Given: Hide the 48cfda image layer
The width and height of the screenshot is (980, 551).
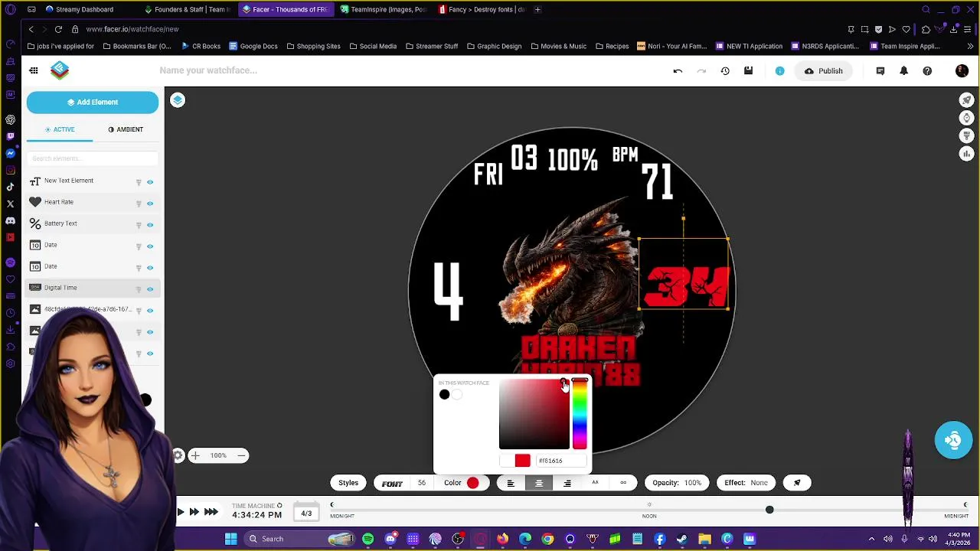Looking at the screenshot, I should coord(150,311).
